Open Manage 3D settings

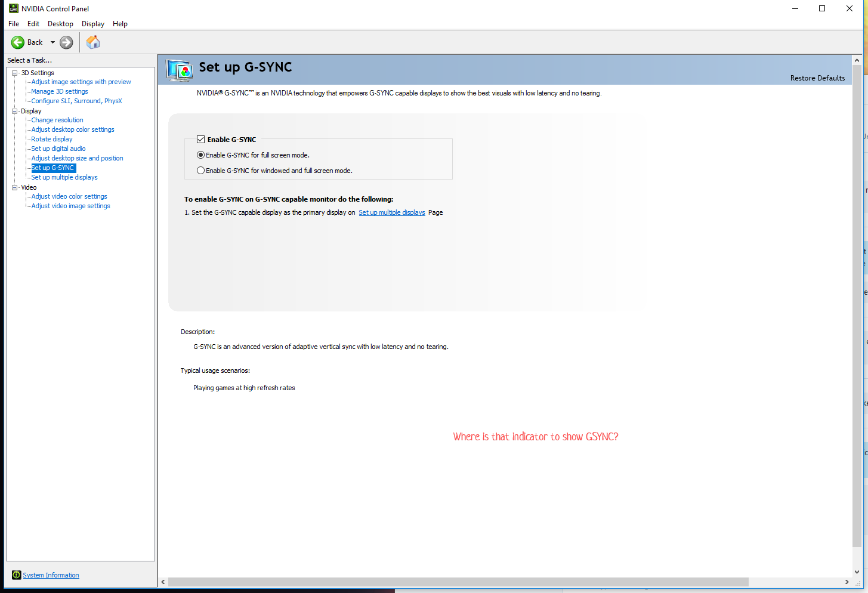click(x=60, y=91)
